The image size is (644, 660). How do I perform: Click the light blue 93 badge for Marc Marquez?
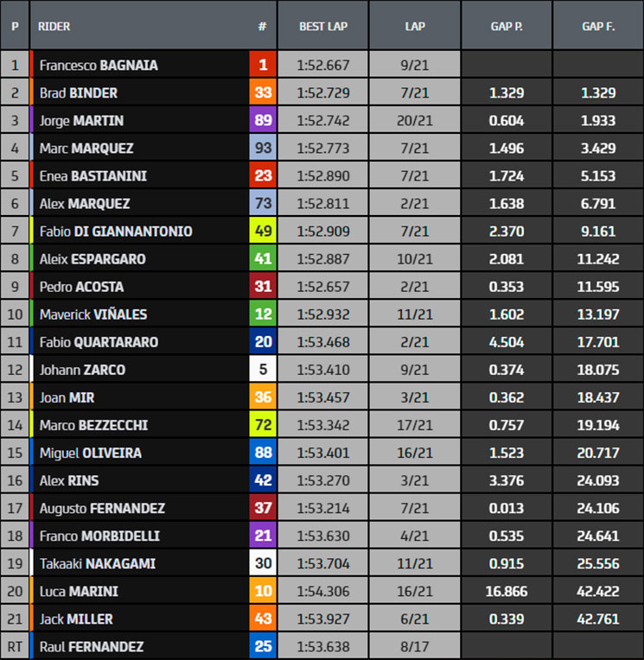coord(263,148)
